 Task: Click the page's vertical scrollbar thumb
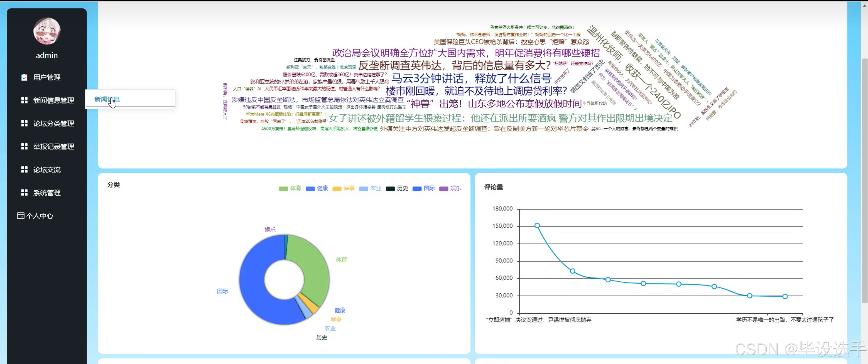864,180
